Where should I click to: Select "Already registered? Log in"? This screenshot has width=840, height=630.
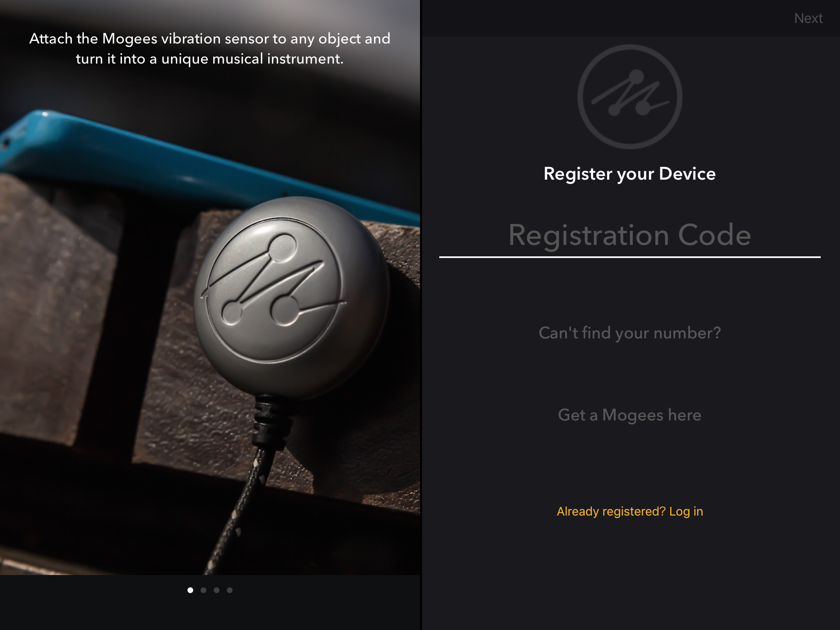coord(630,511)
